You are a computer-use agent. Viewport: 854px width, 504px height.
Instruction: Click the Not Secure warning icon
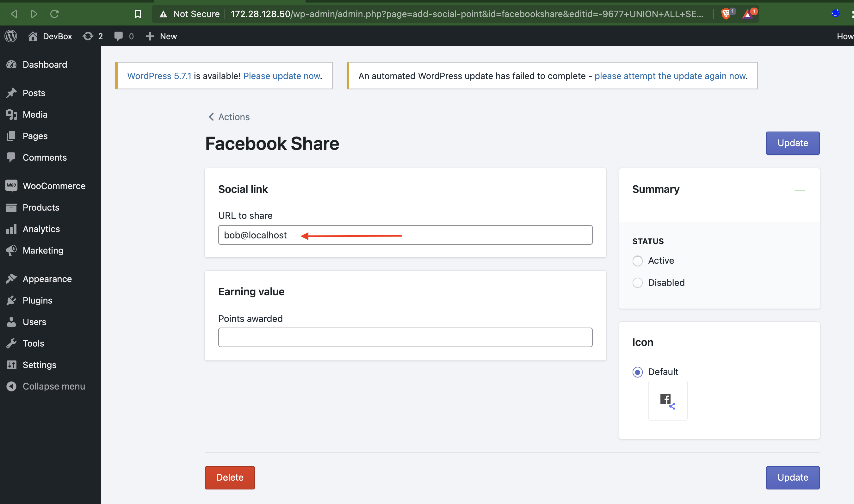(x=164, y=14)
